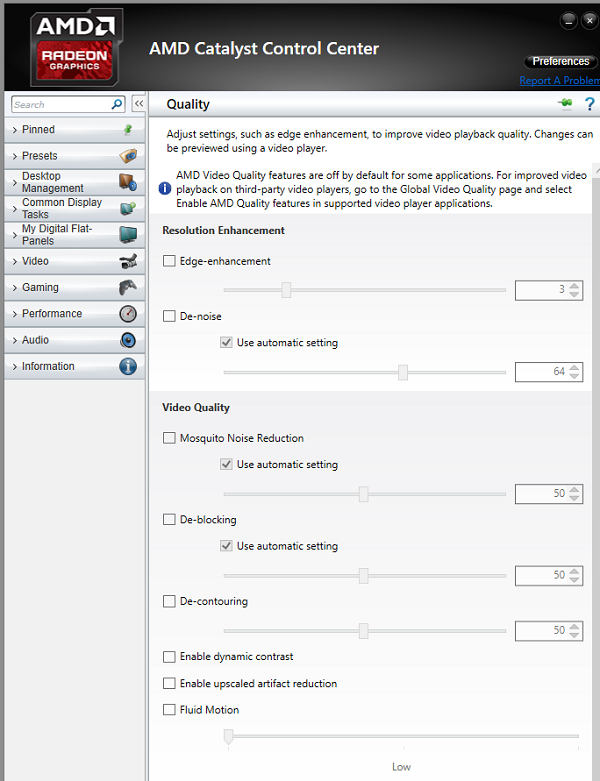Screen dimensions: 600x781
Task: Click the Report A Problem link
Action: click(559, 80)
